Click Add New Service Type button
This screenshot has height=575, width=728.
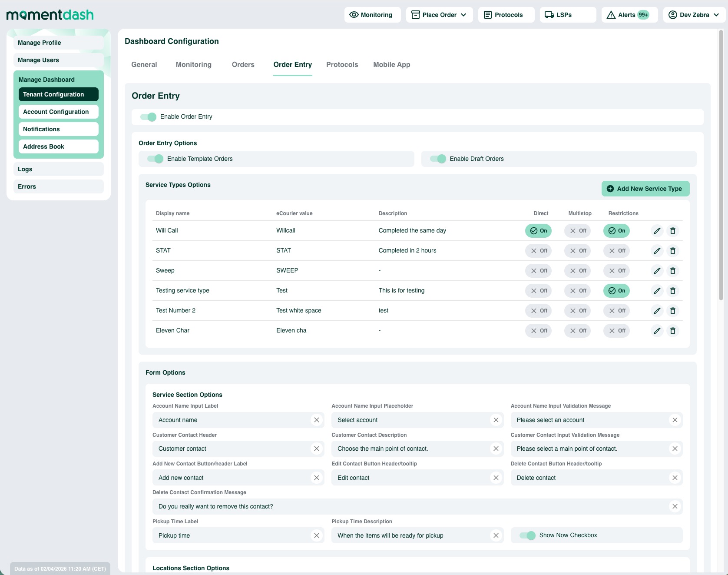(645, 189)
